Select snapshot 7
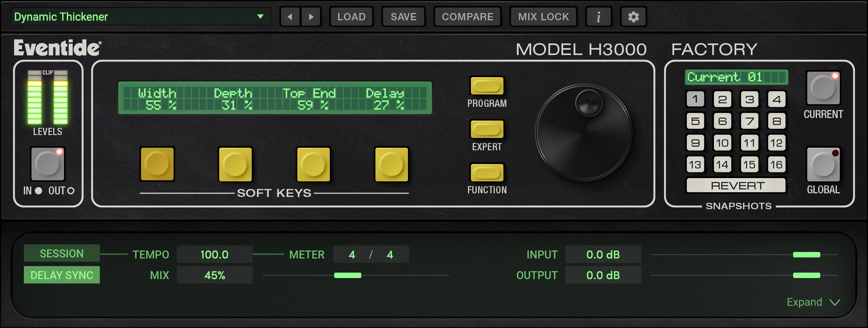 pos(749,121)
